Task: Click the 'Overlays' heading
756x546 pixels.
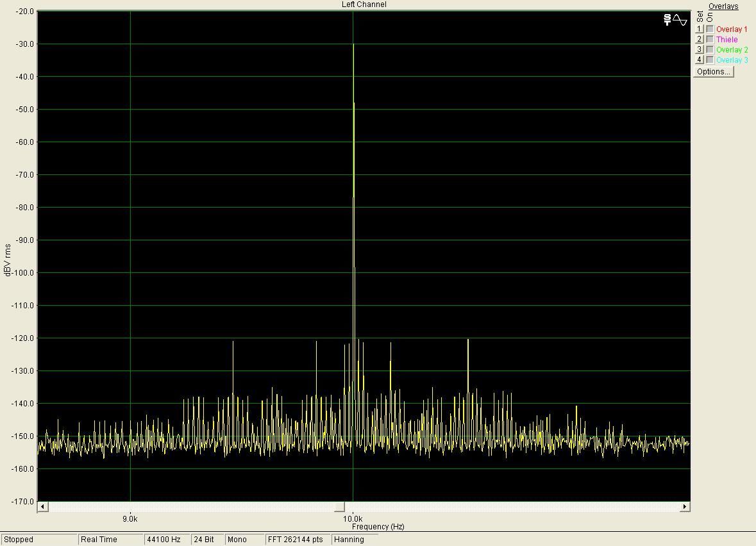Action: click(723, 6)
